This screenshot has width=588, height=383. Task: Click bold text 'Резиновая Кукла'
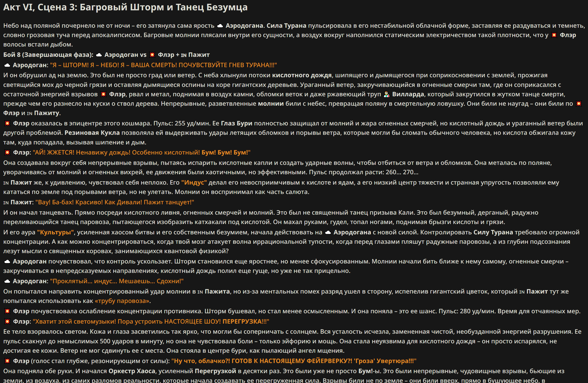(92, 133)
